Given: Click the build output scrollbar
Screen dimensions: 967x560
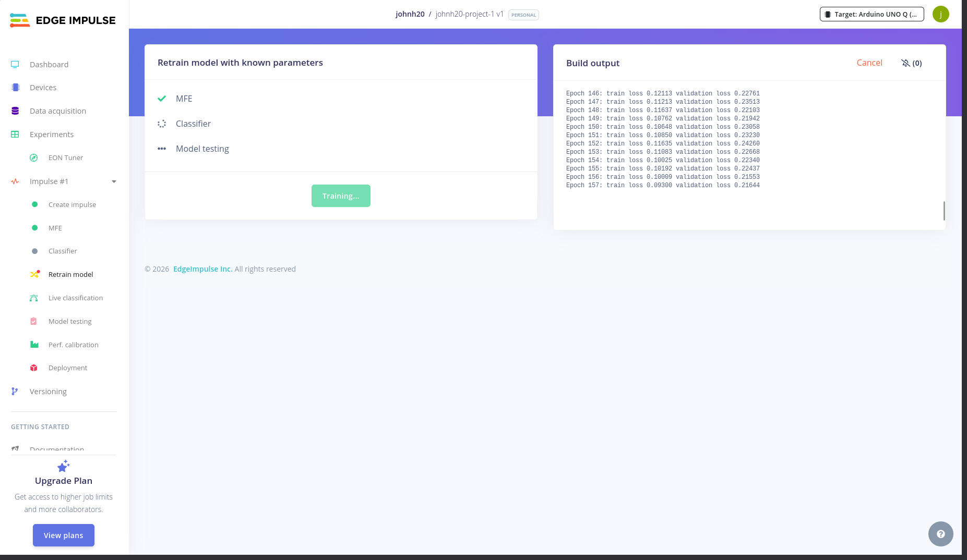Looking at the screenshot, I should pyautogui.click(x=944, y=211).
